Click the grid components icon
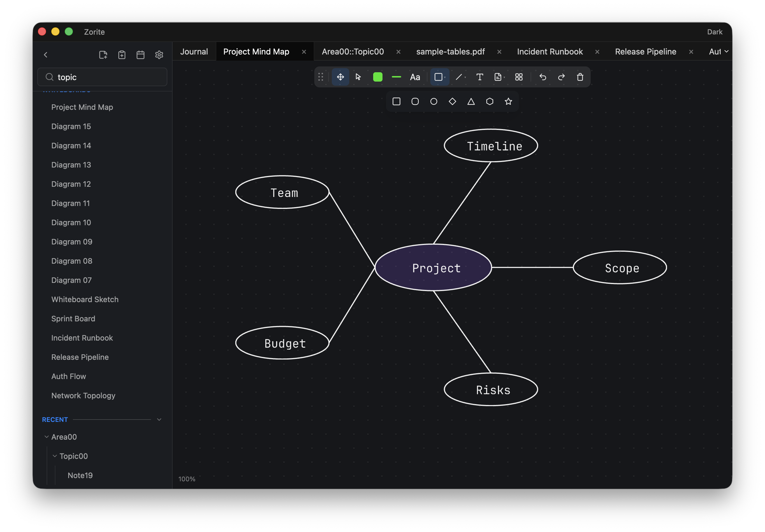This screenshot has width=765, height=532. pyautogui.click(x=518, y=77)
